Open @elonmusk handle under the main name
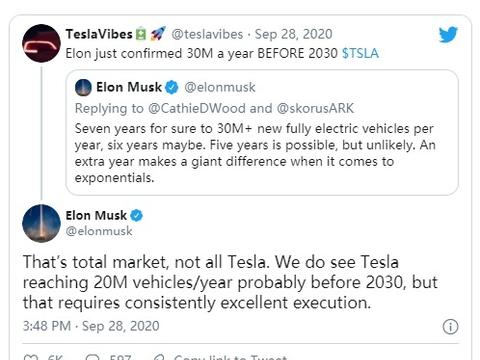 (x=99, y=231)
